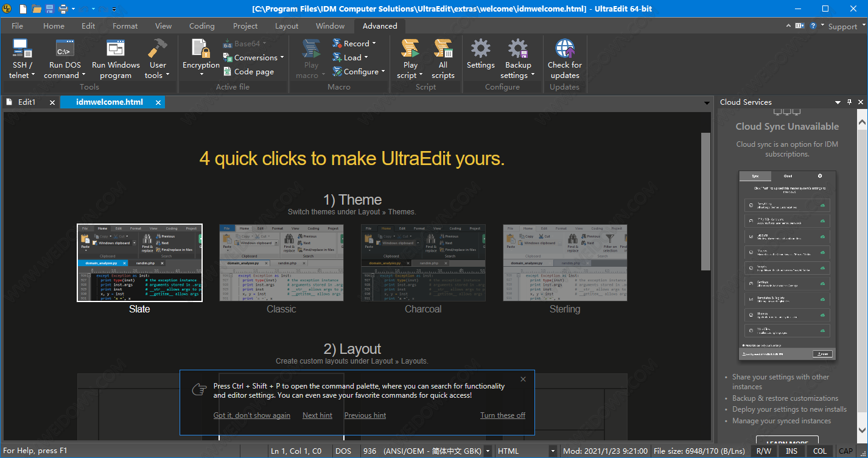Click 'Turn these off' link
868x458 pixels.
[x=503, y=415]
